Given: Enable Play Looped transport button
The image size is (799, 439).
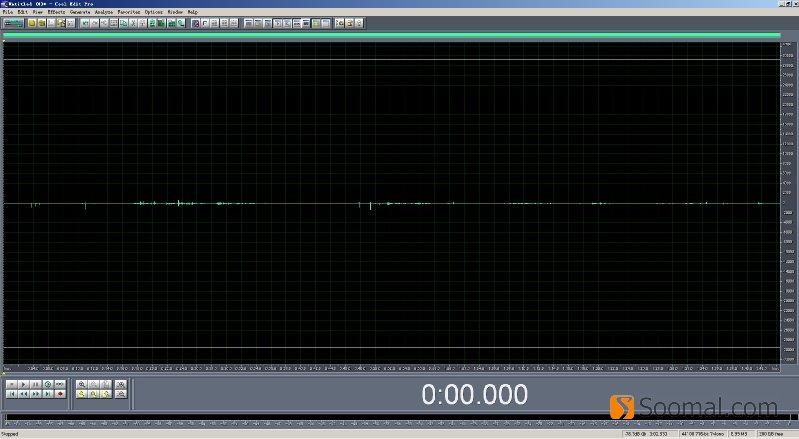Looking at the screenshot, I should [x=60, y=385].
